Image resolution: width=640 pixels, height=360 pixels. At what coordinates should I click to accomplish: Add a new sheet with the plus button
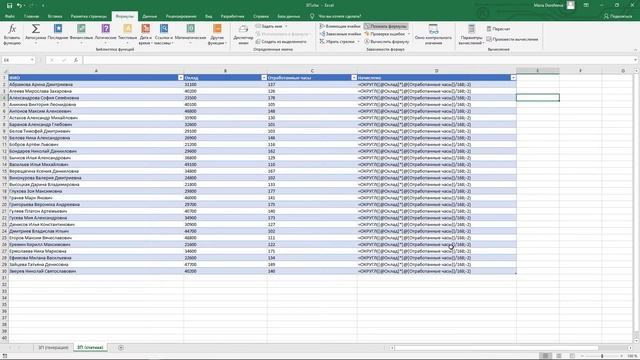click(121, 348)
